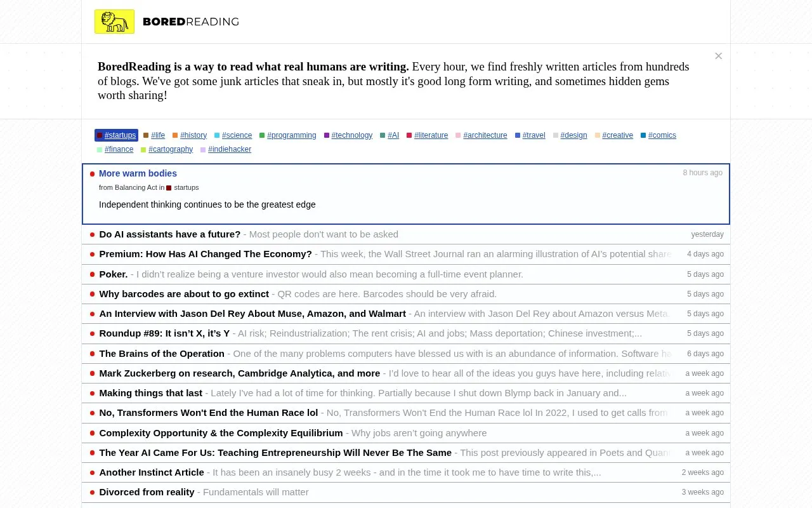The height and width of the screenshot is (508, 812).
Task: Open 'The Brains of the Operation'
Action: pos(162,354)
